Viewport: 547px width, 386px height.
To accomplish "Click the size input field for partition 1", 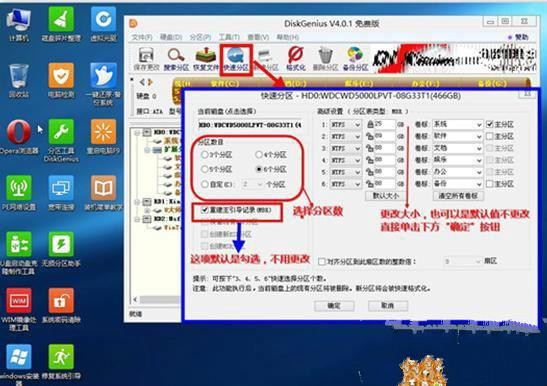I will click(384, 124).
